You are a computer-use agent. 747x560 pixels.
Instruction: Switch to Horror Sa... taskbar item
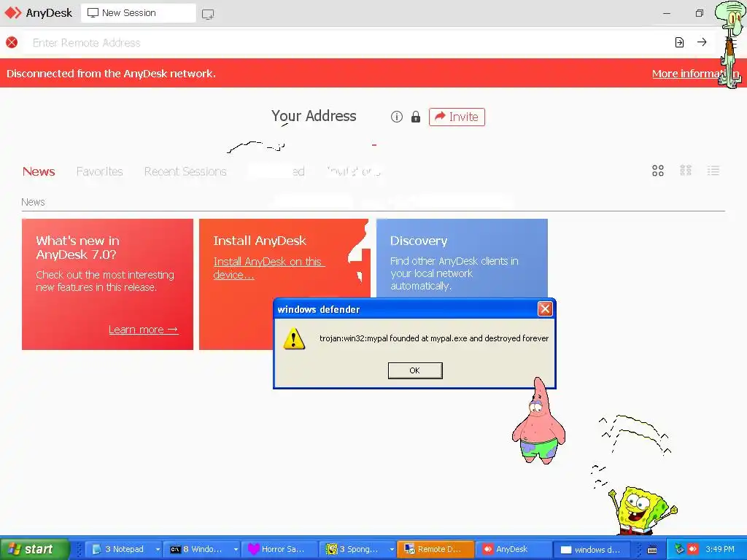point(279,549)
